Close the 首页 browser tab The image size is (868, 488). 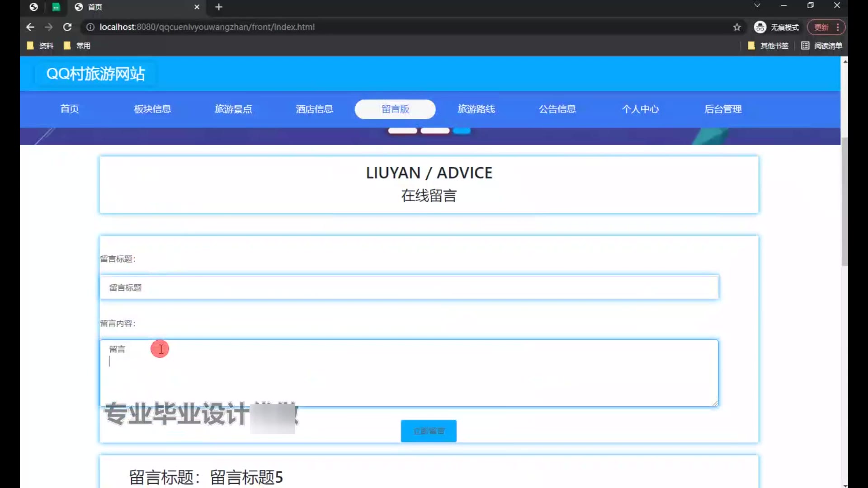pos(197,7)
